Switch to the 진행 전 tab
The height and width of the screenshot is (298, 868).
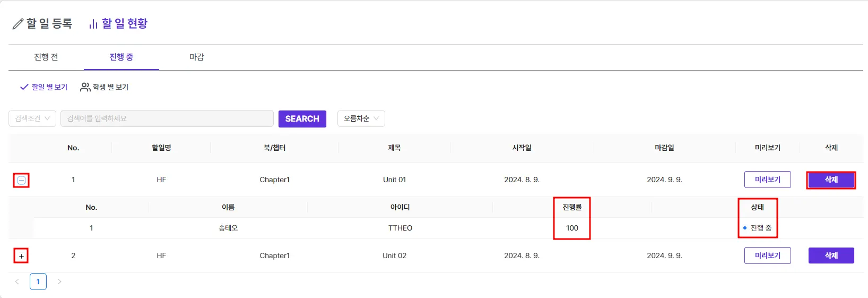click(46, 57)
